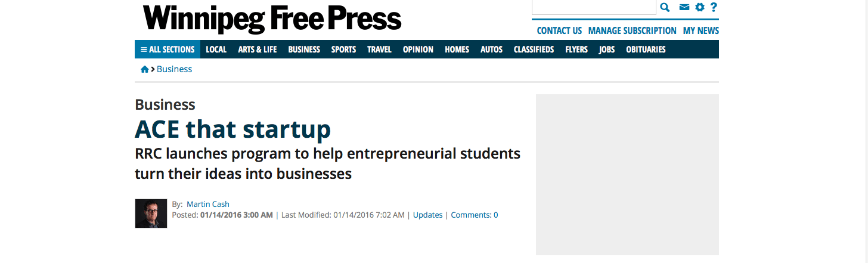868x263 pixels.
Task: Open the mail envelope icon
Action: point(684,7)
